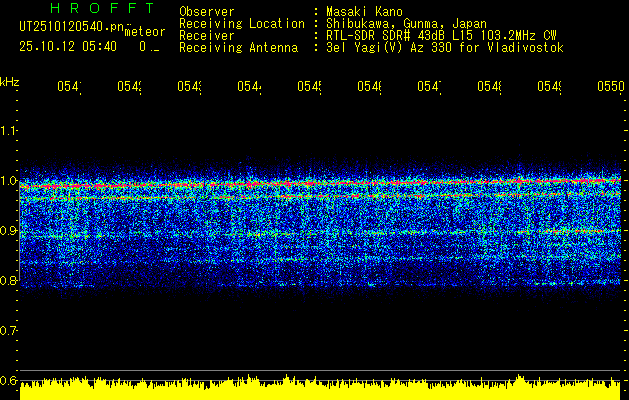Click the 0544 time marker
The width and height of the screenshot is (629, 400).
click(x=249, y=86)
